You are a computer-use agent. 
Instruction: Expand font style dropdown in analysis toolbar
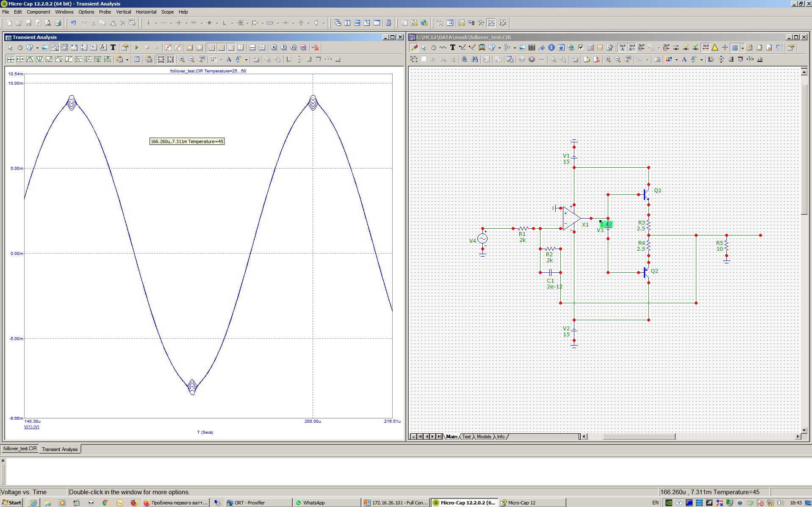pos(246,60)
